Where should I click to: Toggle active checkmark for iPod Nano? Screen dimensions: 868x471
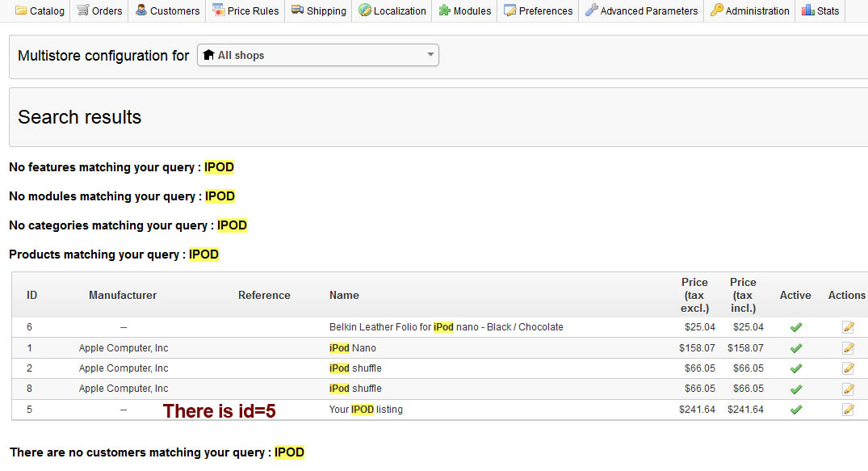point(796,348)
